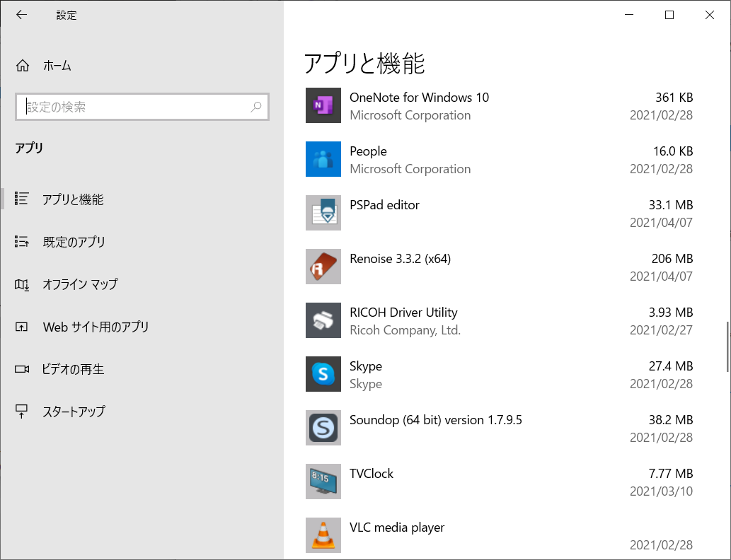Select the Skype app title
The width and height of the screenshot is (731, 560).
point(366,366)
